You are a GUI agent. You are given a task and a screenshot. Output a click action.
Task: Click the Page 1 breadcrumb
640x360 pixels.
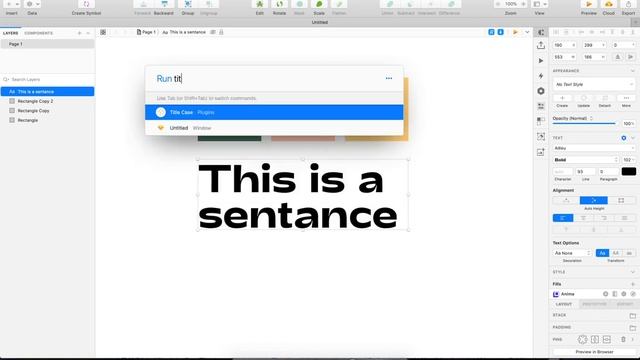tap(146, 32)
